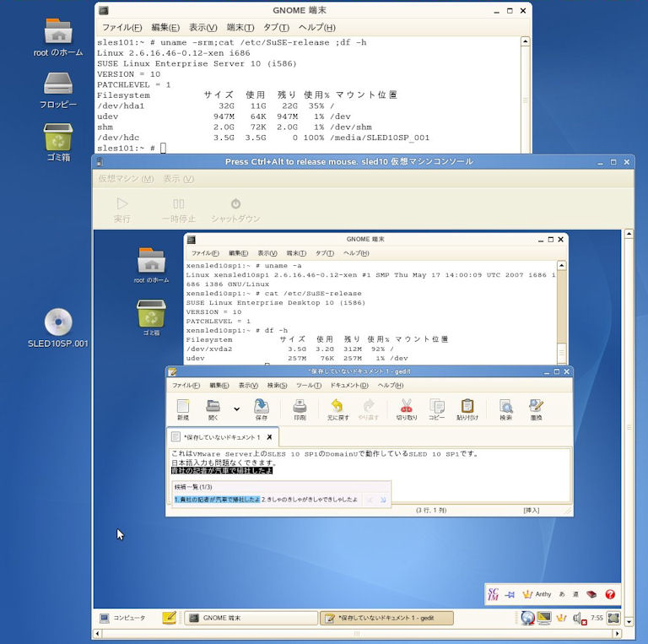The image size is (648, 644).
Task: Click the 連 conversion mode button
Action: pos(575,594)
